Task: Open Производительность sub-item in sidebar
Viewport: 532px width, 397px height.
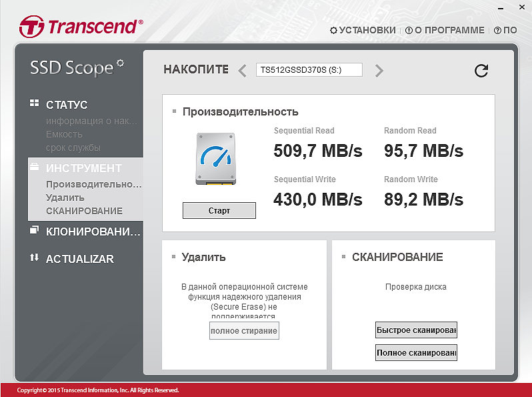Action: 93,184
